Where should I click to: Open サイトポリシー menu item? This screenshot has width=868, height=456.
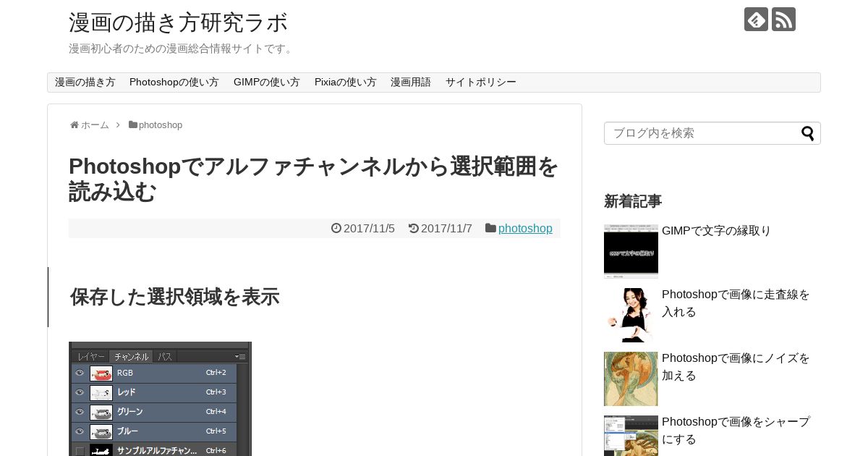pos(481,83)
